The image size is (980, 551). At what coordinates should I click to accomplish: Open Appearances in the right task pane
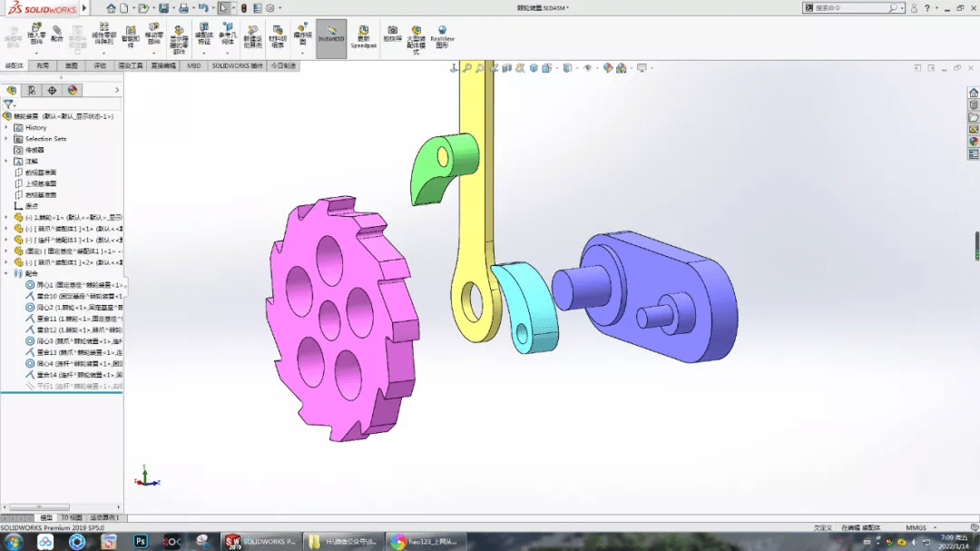(974, 141)
